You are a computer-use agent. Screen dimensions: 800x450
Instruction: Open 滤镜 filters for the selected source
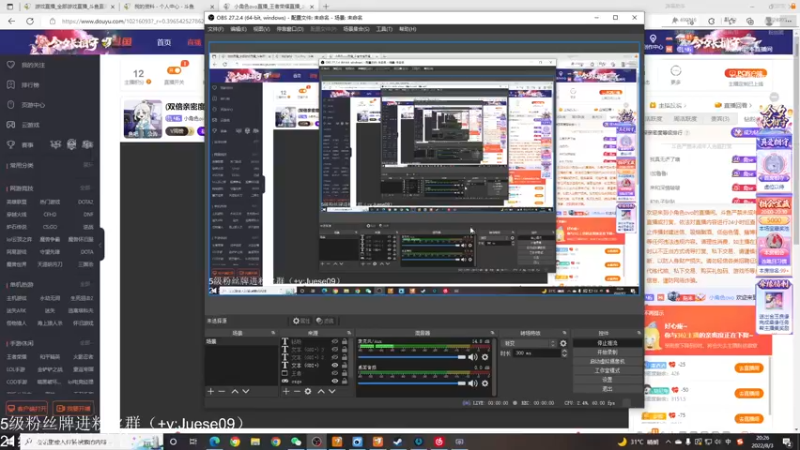(x=324, y=321)
